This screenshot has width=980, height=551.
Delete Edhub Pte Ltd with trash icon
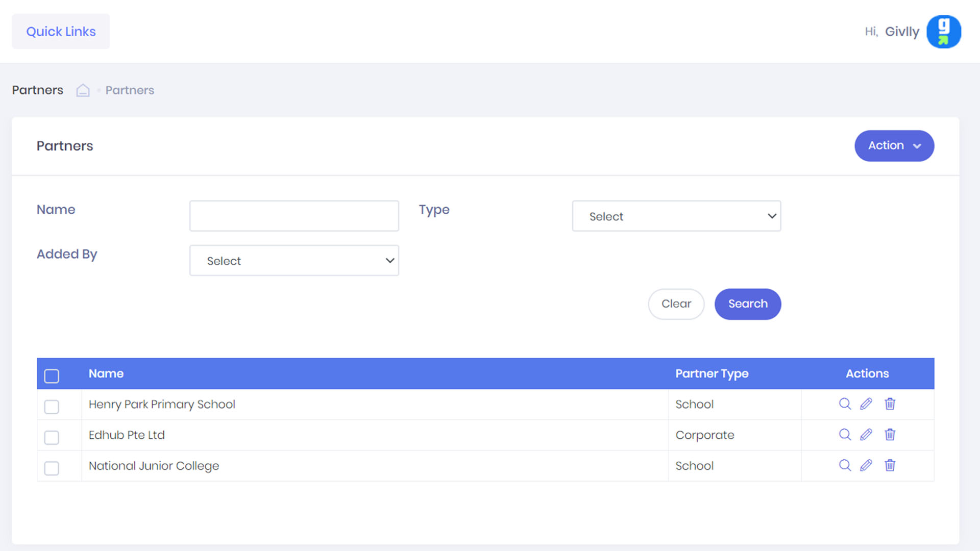point(890,435)
